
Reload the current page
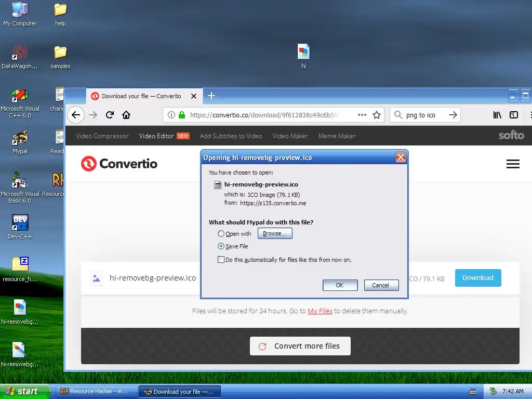point(110,115)
